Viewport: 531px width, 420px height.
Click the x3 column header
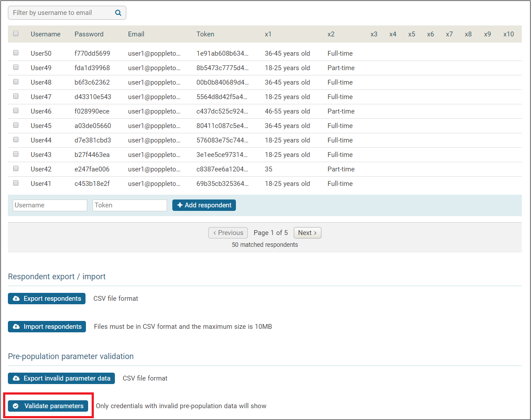374,34
